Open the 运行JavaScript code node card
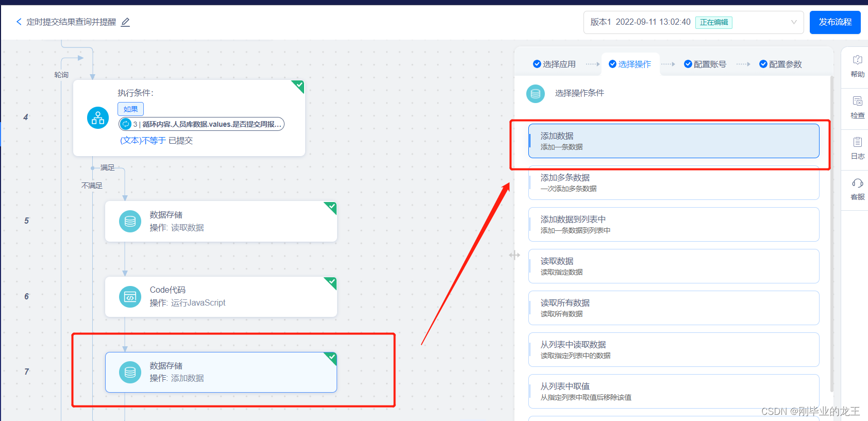Screen dimensions: 868x421 (x=221, y=297)
